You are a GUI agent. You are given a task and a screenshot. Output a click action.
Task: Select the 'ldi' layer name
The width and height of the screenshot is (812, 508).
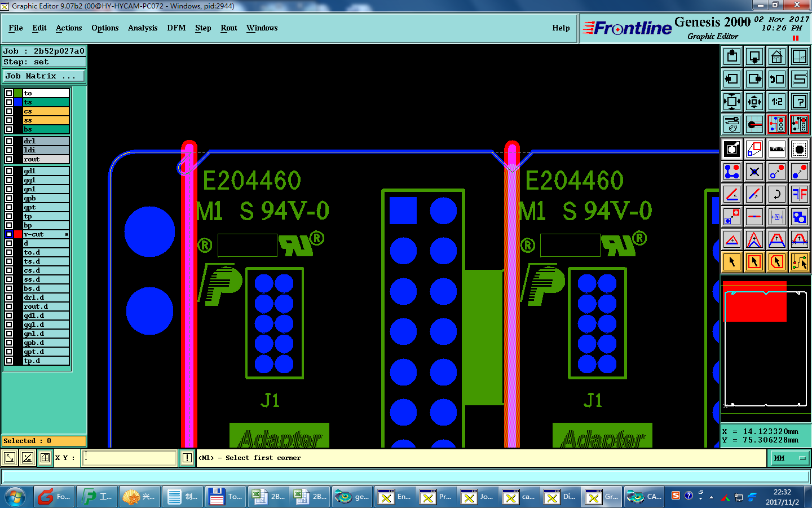coord(46,150)
